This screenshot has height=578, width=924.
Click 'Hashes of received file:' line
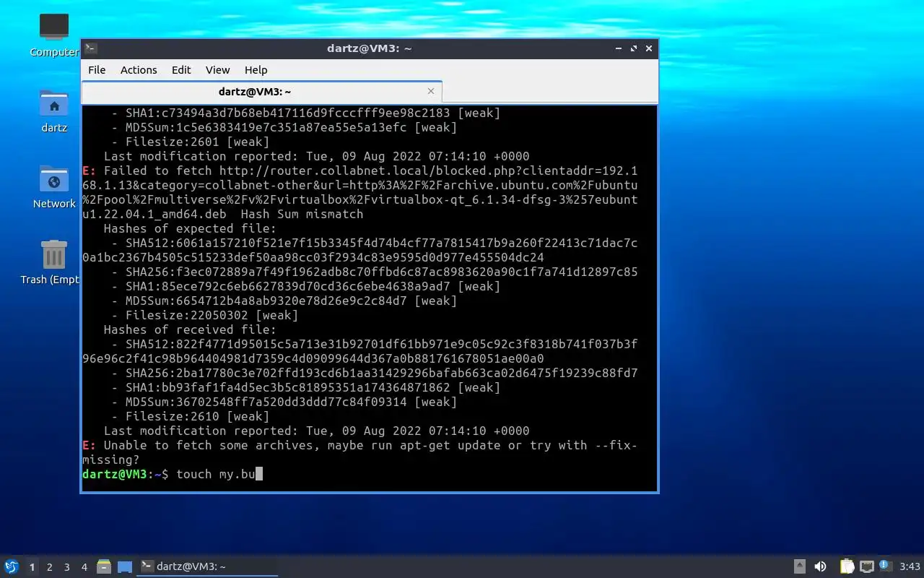(x=190, y=329)
